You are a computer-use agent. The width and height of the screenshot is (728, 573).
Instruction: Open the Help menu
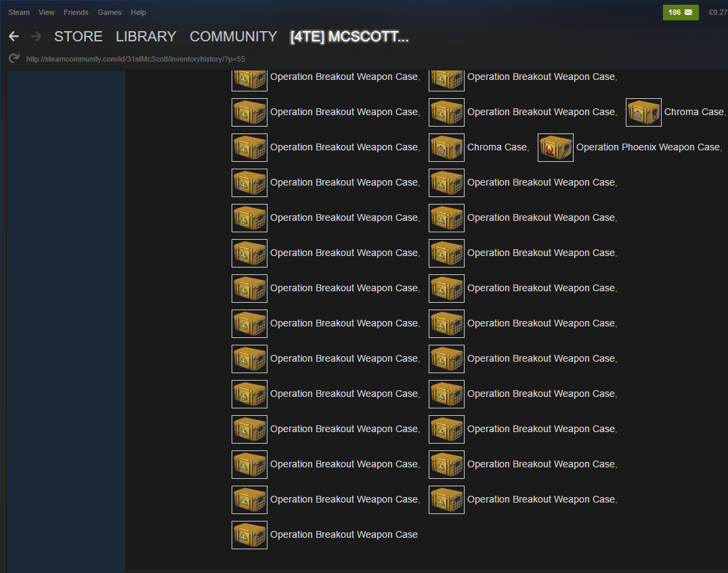coord(138,12)
